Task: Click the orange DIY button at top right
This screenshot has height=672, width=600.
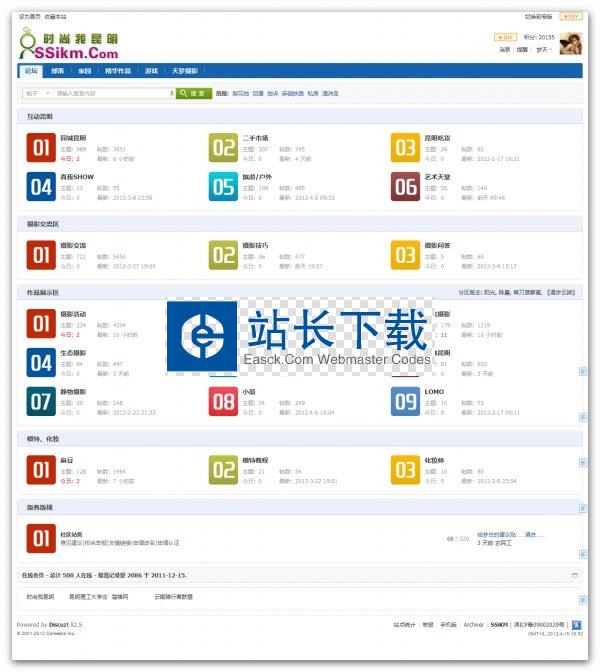Action: (571, 16)
